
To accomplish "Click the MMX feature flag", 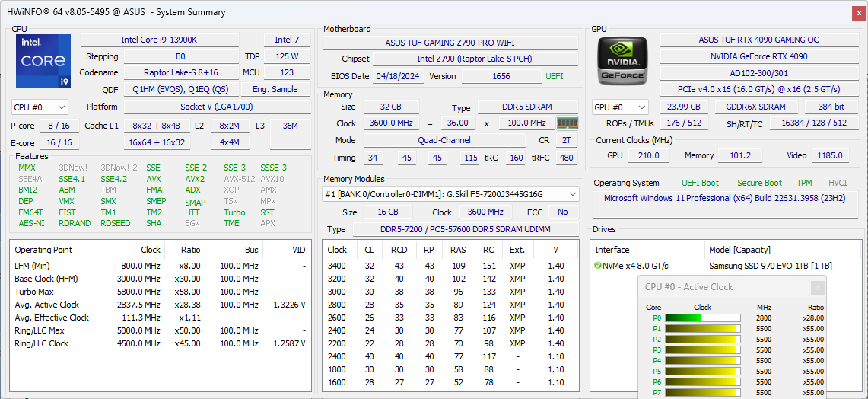I will [27, 168].
